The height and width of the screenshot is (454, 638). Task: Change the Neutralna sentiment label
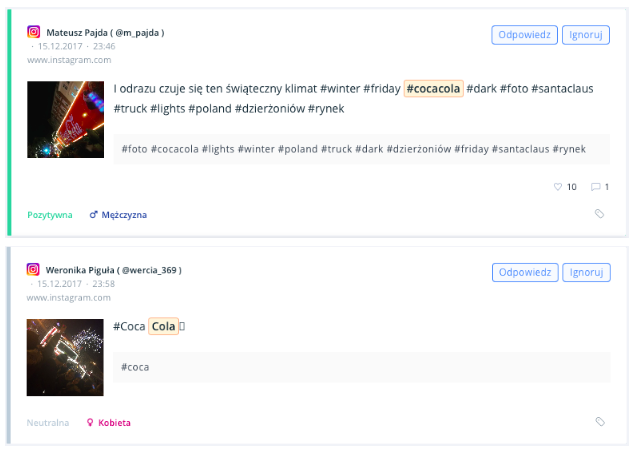pos(48,423)
